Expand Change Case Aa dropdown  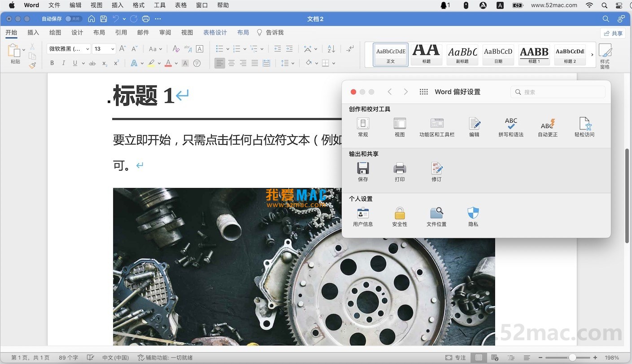[161, 49]
